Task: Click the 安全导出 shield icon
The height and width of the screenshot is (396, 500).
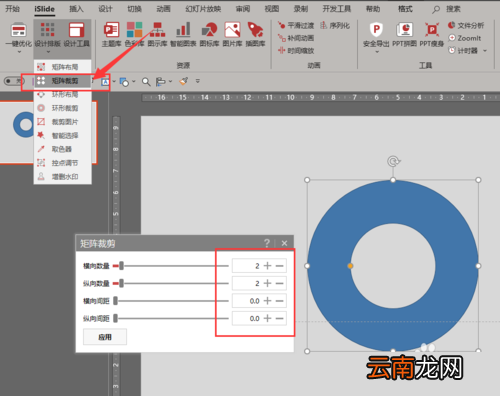Action: [376, 30]
